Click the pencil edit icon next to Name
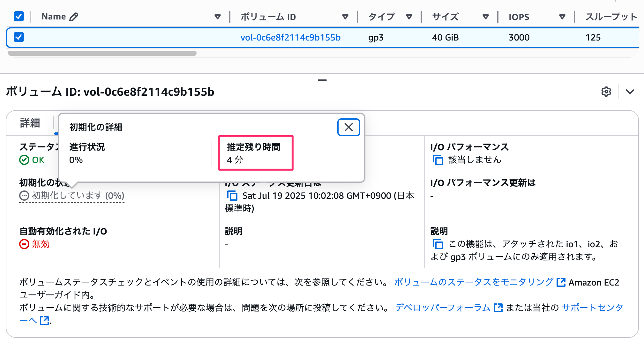Screen dimensions: 644x342 pos(74,17)
